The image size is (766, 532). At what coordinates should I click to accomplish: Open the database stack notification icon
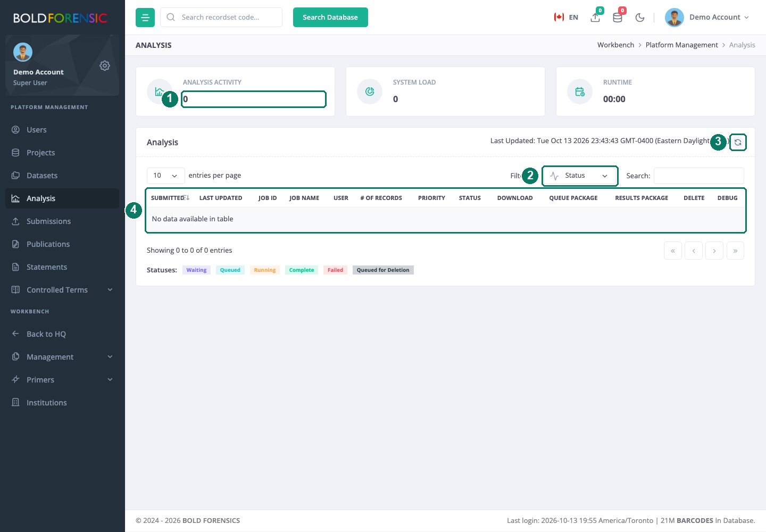pos(618,18)
